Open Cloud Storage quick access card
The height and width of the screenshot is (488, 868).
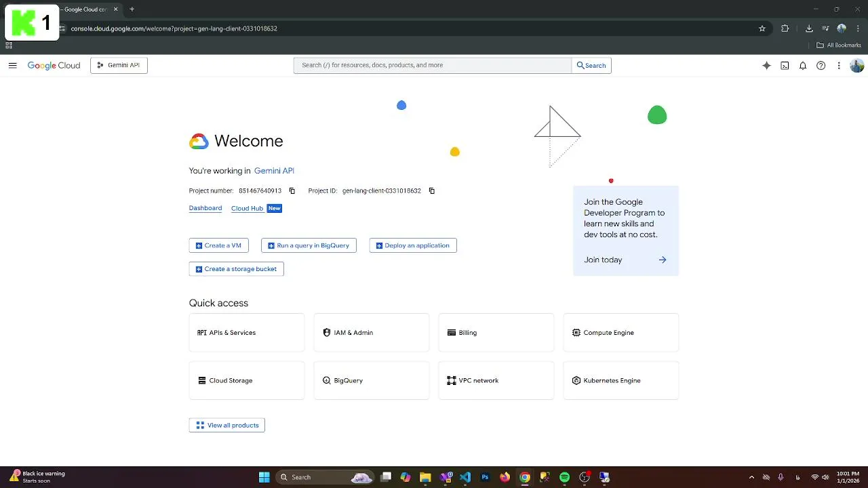(247, 380)
